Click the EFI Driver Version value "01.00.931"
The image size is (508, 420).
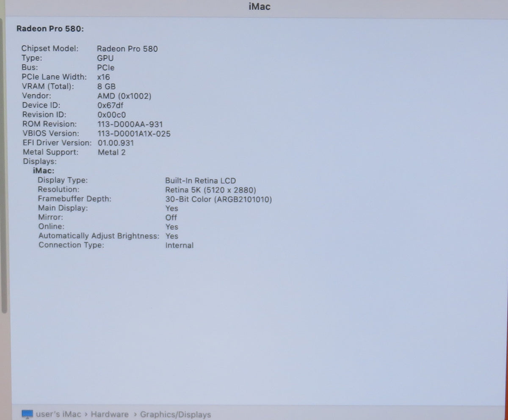(x=116, y=143)
